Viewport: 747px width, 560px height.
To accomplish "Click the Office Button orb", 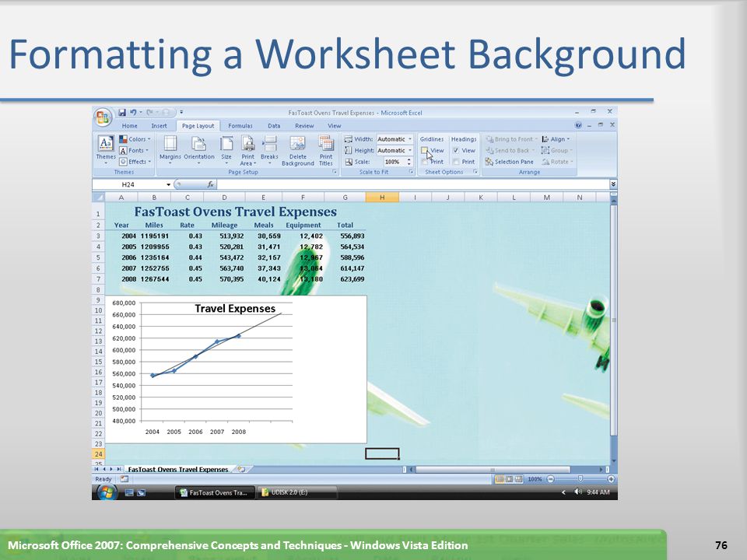I will click(x=103, y=117).
